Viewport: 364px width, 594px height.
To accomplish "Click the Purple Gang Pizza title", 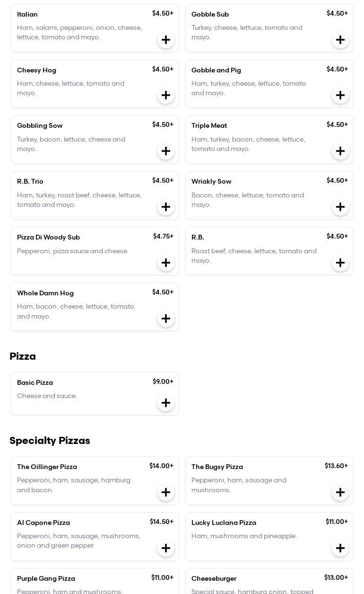I will tap(46, 578).
